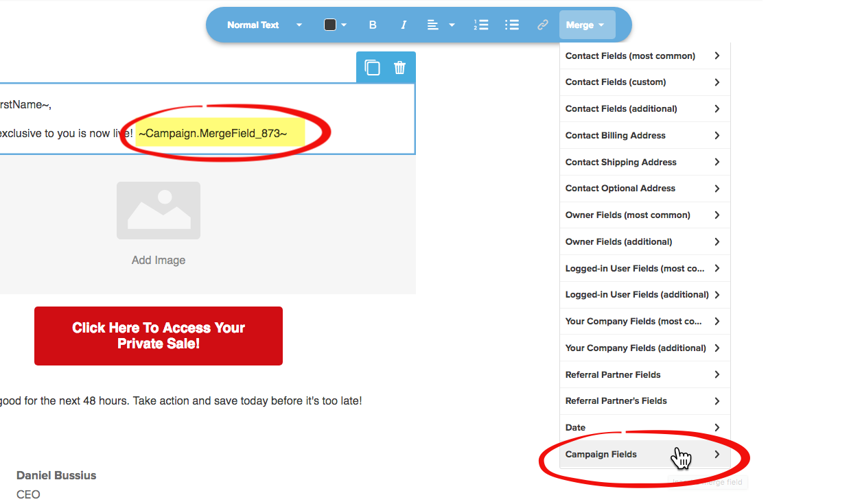Insert a bulleted list

pyautogui.click(x=511, y=25)
